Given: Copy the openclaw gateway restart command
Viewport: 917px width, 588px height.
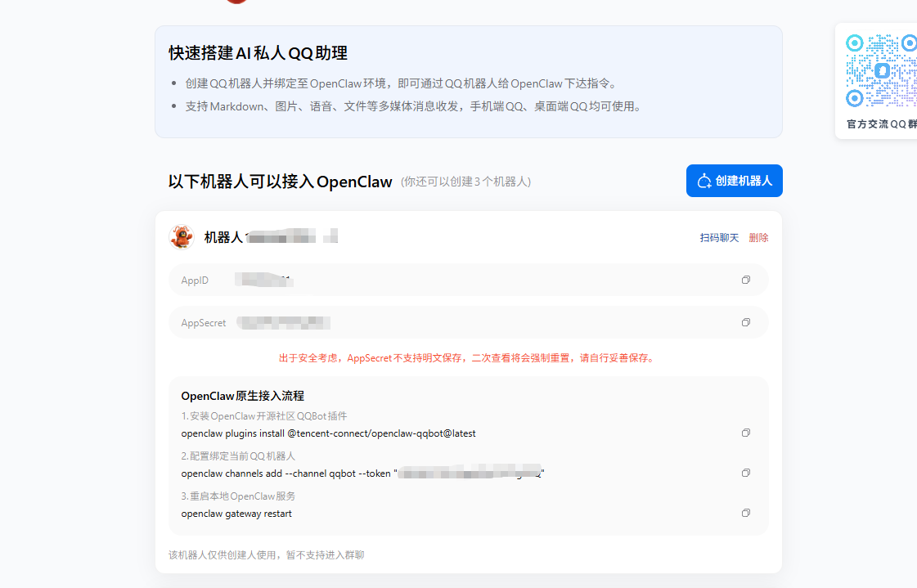Looking at the screenshot, I should click(x=745, y=513).
